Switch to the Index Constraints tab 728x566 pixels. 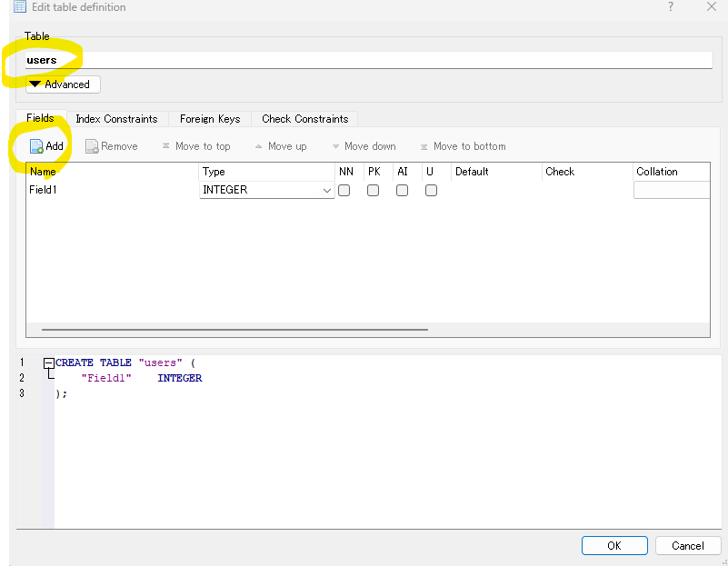(x=116, y=119)
